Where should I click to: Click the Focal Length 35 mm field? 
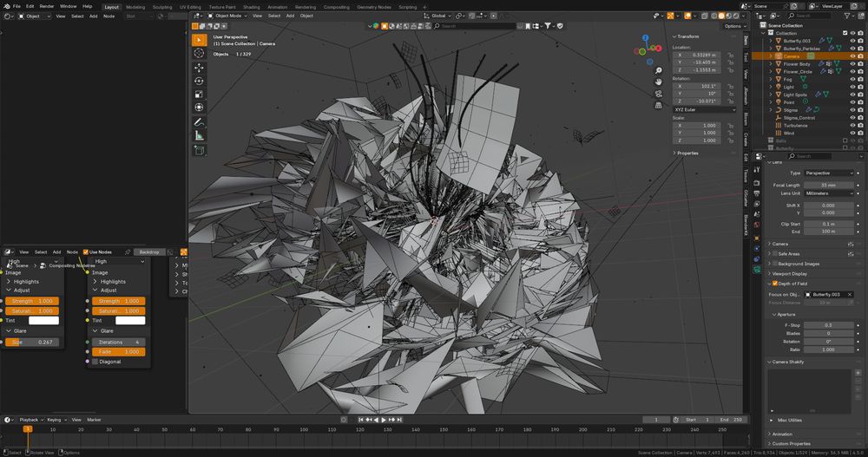point(829,186)
